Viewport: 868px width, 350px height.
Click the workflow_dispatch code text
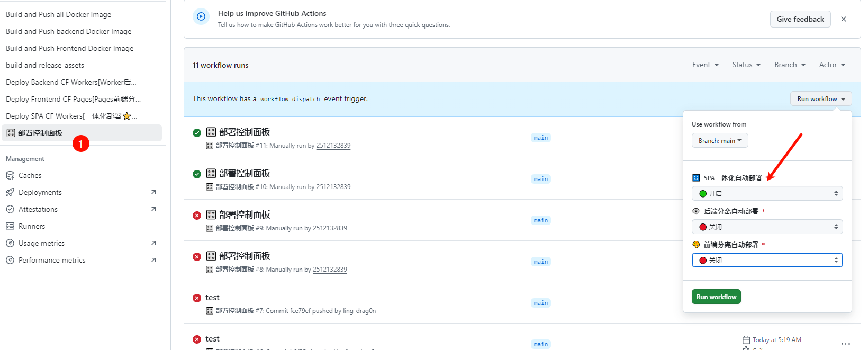290,99
